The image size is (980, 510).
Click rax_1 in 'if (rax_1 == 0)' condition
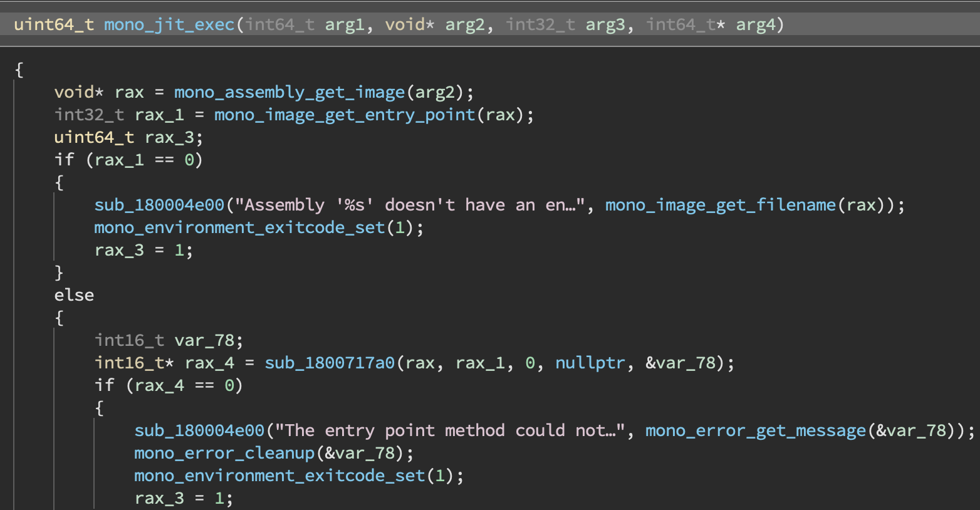119,160
